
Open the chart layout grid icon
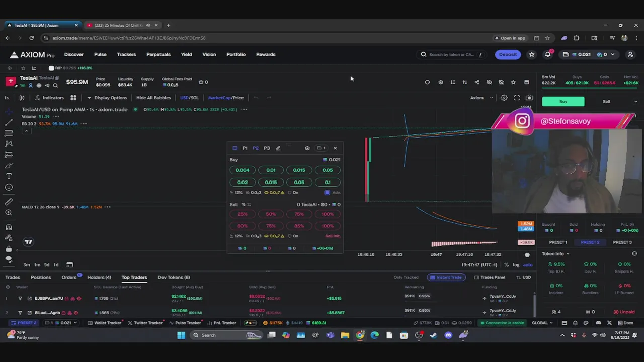pos(73,98)
